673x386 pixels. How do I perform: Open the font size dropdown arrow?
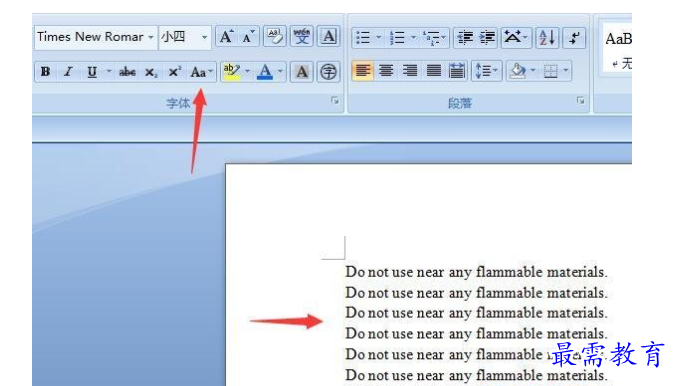[204, 37]
